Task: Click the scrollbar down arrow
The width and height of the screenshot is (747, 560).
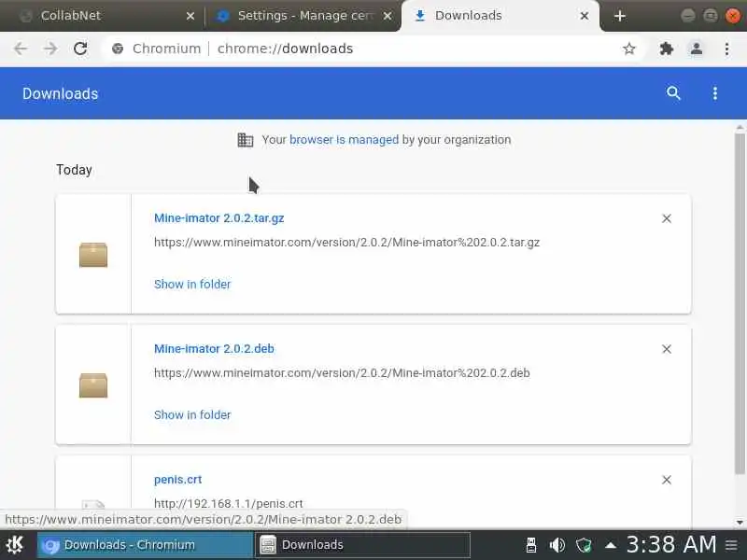Action: (740, 523)
